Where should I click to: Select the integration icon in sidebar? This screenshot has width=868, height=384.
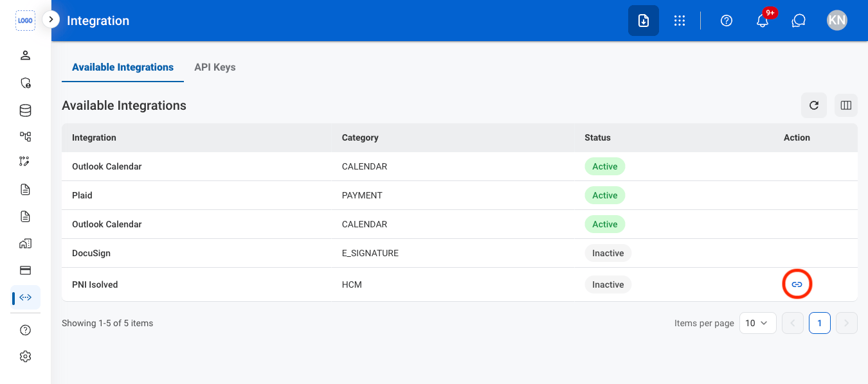[26, 297]
